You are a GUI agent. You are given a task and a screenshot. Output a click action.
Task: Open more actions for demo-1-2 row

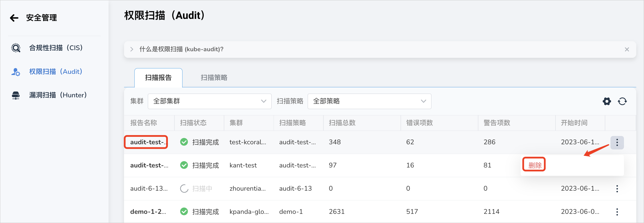click(x=617, y=212)
